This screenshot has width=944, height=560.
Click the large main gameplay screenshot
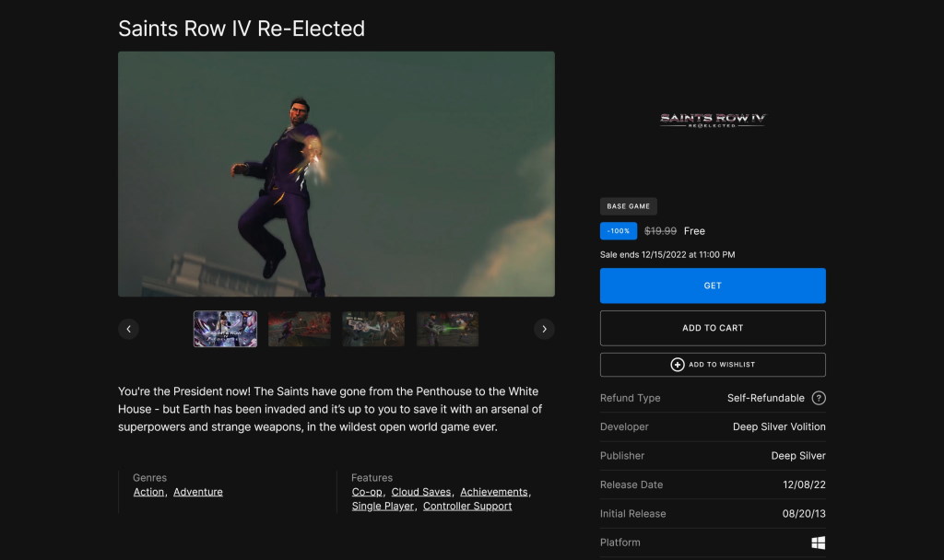[x=336, y=173]
